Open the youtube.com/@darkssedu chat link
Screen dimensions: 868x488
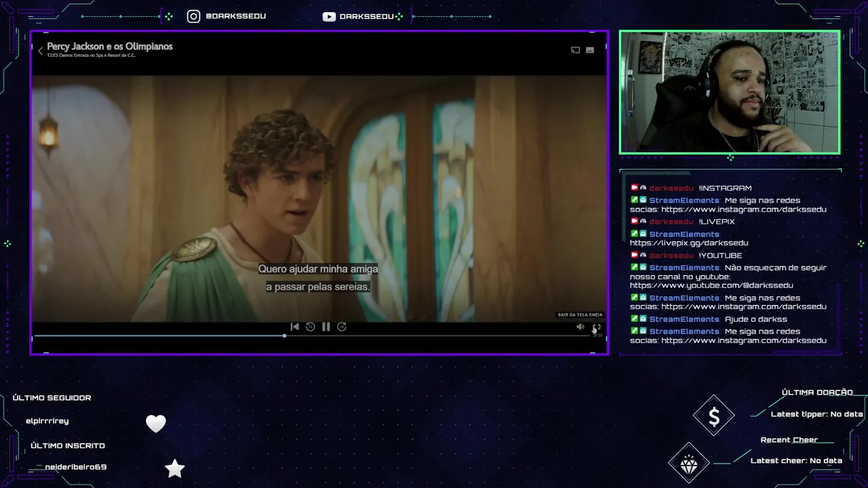click(711, 285)
